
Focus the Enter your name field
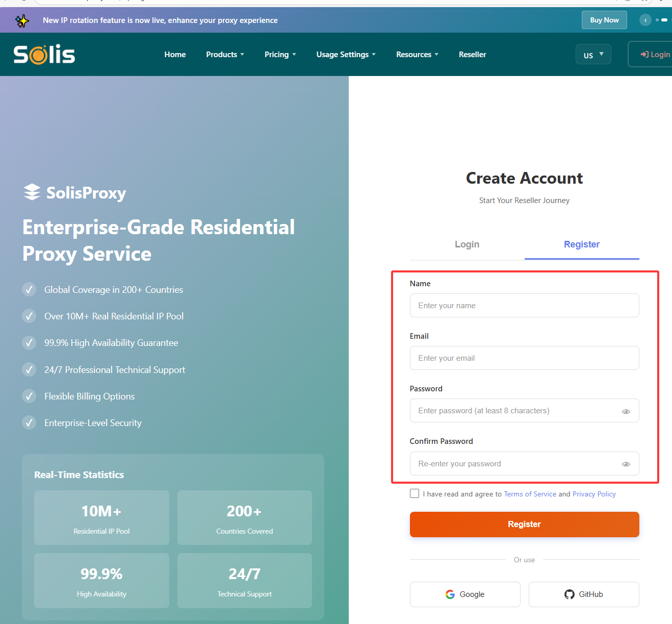524,306
